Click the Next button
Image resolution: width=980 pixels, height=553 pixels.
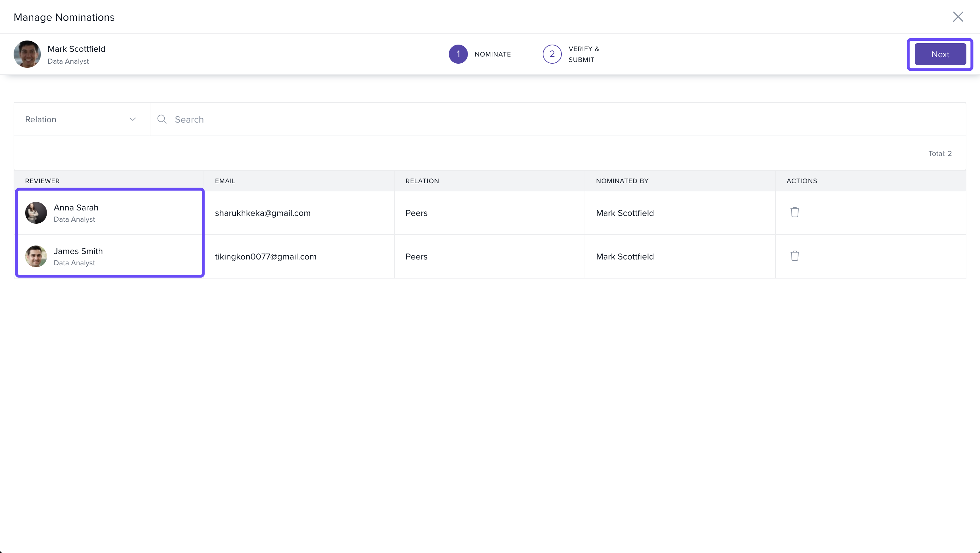940,54
